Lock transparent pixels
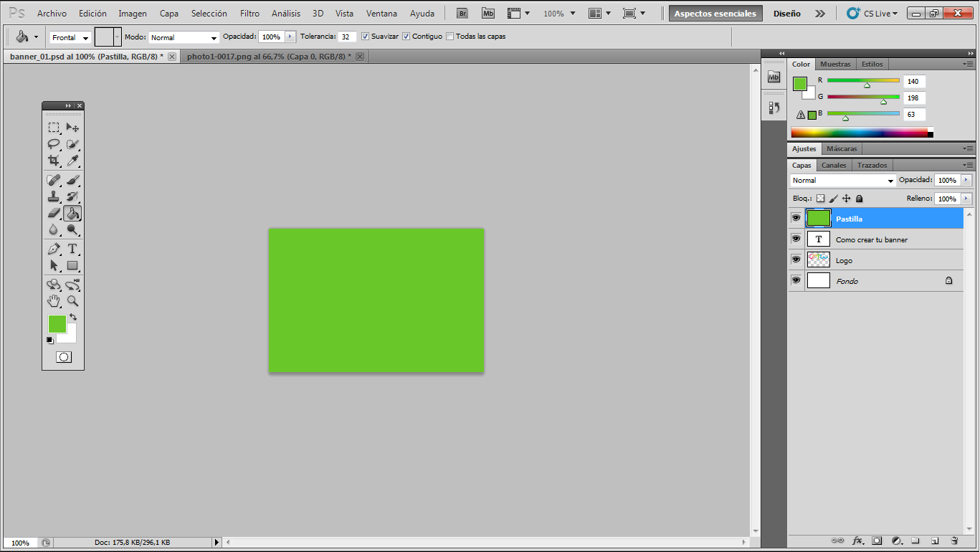 pyautogui.click(x=821, y=199)
